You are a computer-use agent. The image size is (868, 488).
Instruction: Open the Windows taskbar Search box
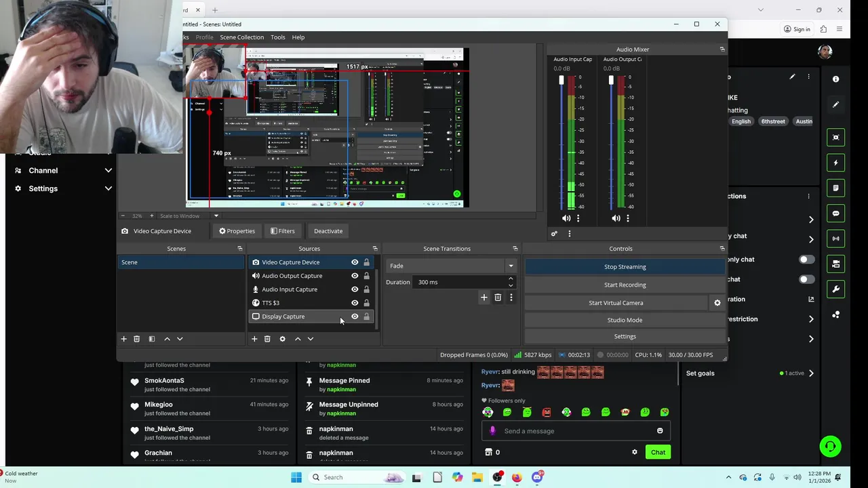click(x=356, y=477)
